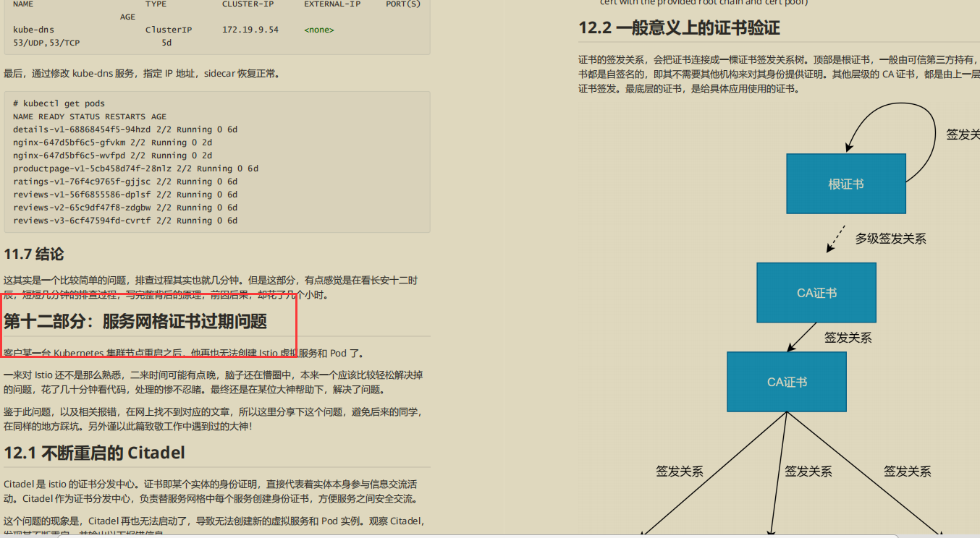The width and height of the screenshot is (980, 538).
Task: Click the green <none> EXTERNAL-IP value
Action: click(318, 30)
